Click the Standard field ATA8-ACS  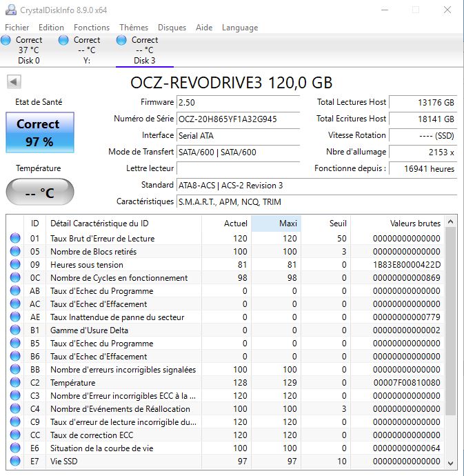click(317, 185)
